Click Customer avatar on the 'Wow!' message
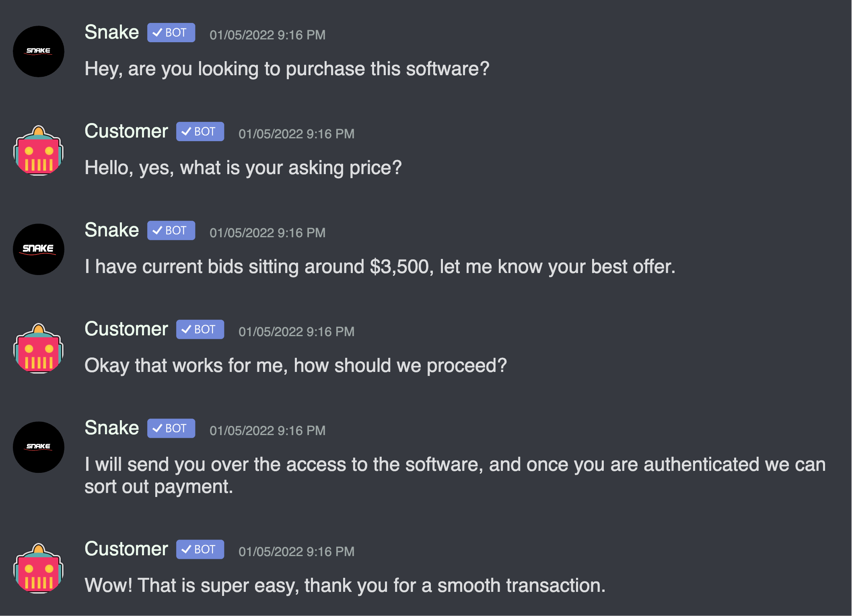The height and width of the screenshot is (616, 852). 39,568
